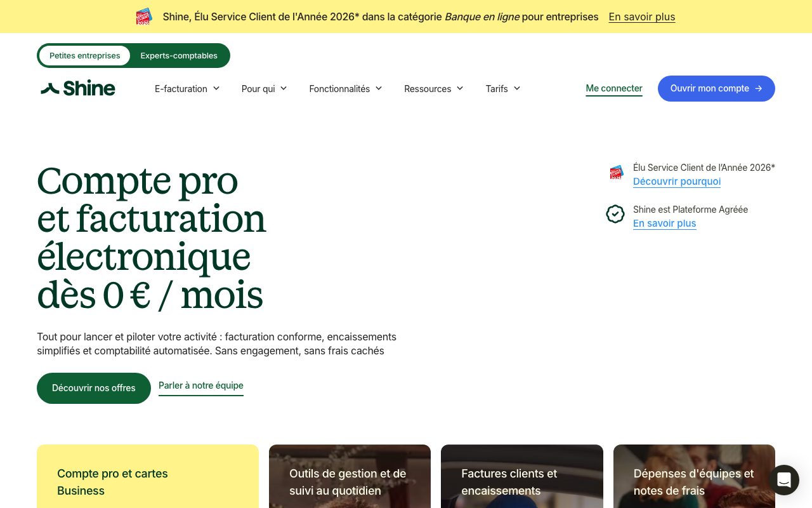812x508 pixels.
Task: Follow the Parler à notre équipe link
Action: point(201,386)
